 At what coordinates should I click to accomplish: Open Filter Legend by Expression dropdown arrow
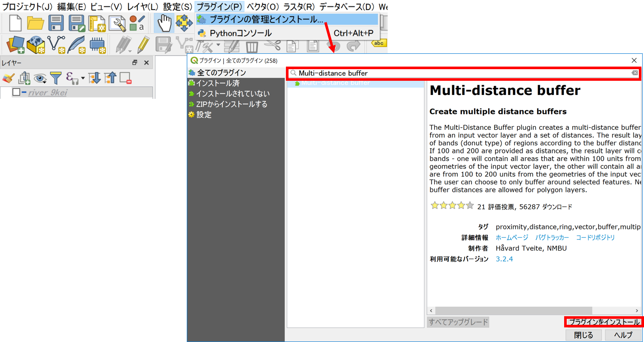[83, 78]
